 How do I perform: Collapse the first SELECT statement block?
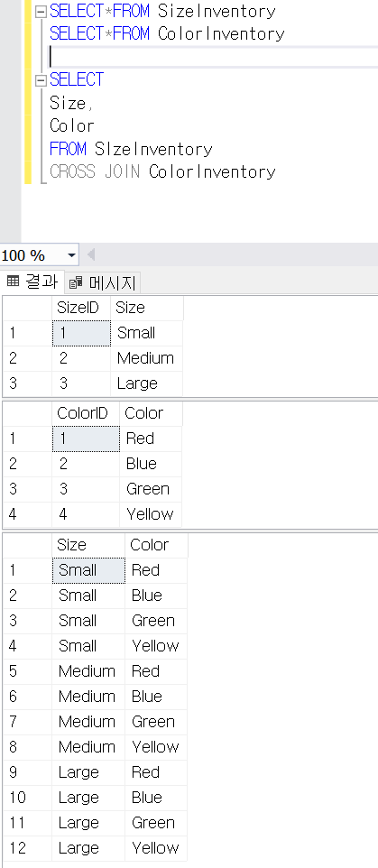pyautogui.click(x=41, y=12)
